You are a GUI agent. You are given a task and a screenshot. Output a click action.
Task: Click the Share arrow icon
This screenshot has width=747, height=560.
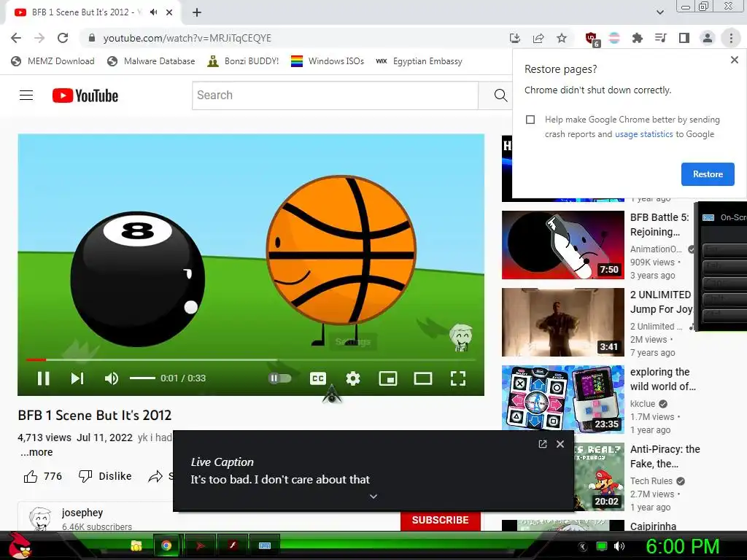pyautogui.click(x=155, y=476)
